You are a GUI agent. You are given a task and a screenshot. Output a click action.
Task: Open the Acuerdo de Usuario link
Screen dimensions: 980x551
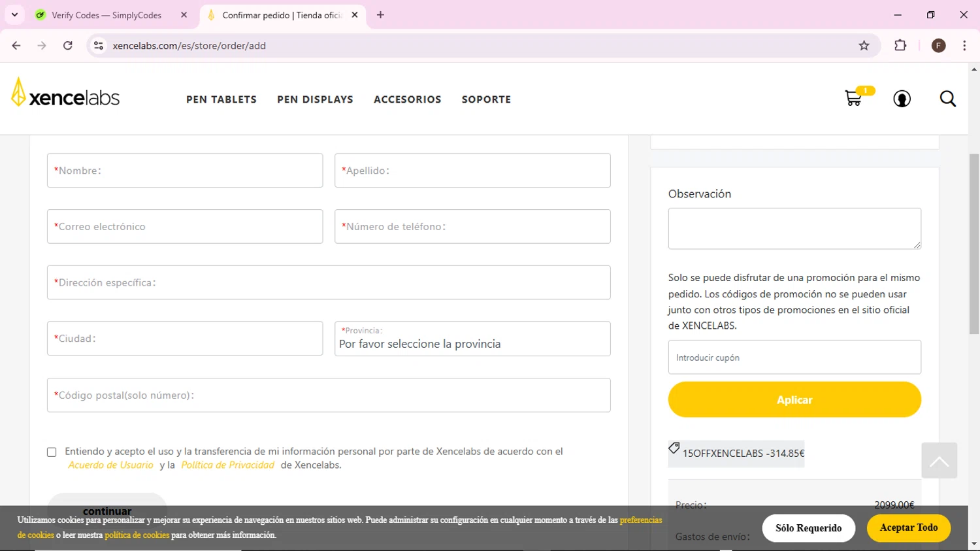(110, 465)
